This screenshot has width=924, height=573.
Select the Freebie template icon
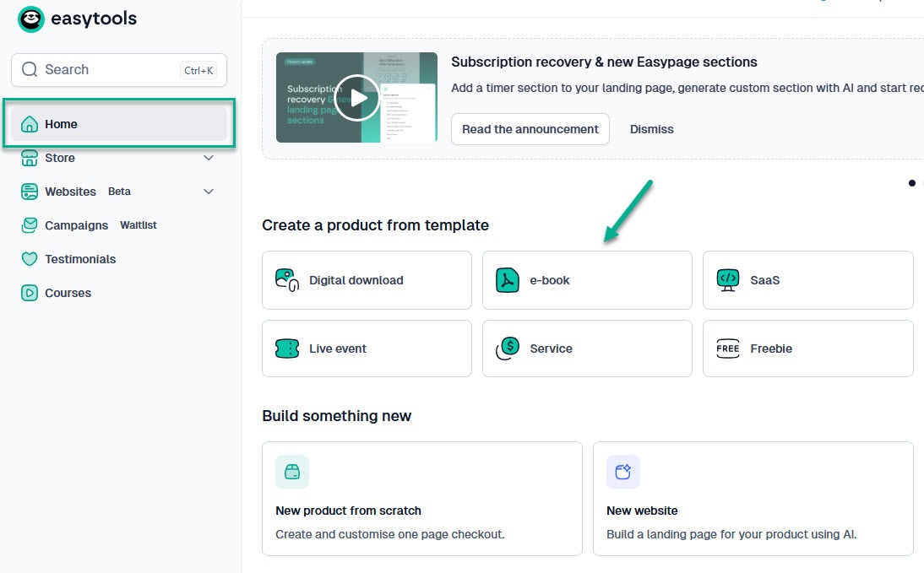click(x=727, y=349)
